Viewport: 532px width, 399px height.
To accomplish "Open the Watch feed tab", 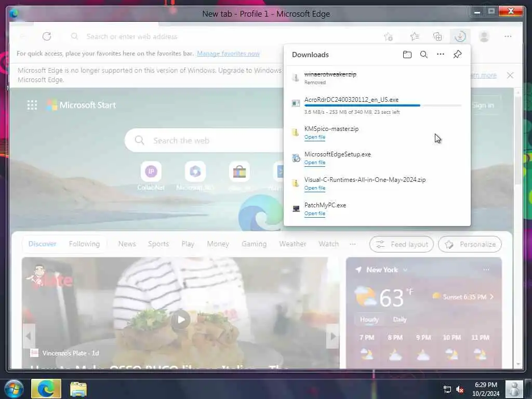I will coord(329,244).
